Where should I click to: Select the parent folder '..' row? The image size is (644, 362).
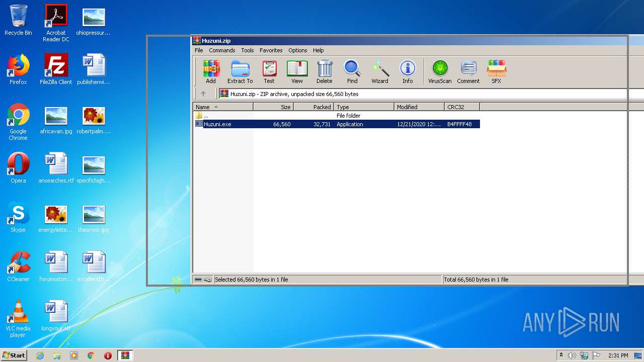pyautogui.click(x=337, y=116)
